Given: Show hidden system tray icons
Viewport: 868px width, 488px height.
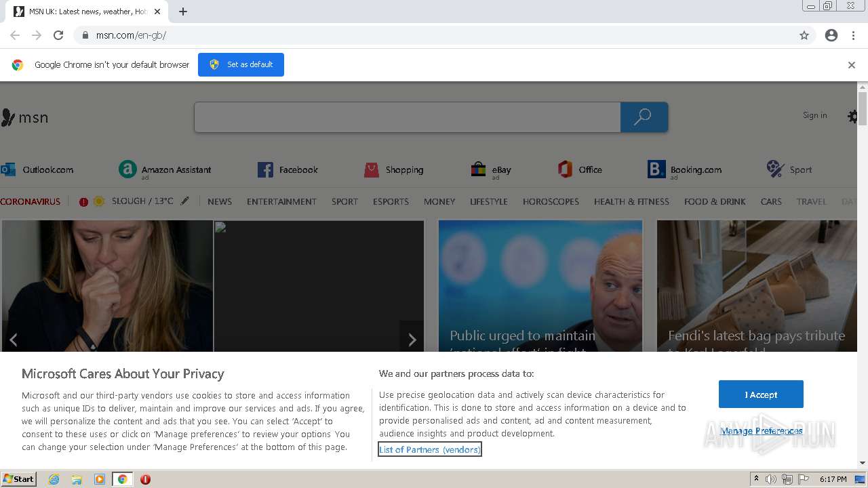Looking at the screenshot, I should click(x=756, y=479).
